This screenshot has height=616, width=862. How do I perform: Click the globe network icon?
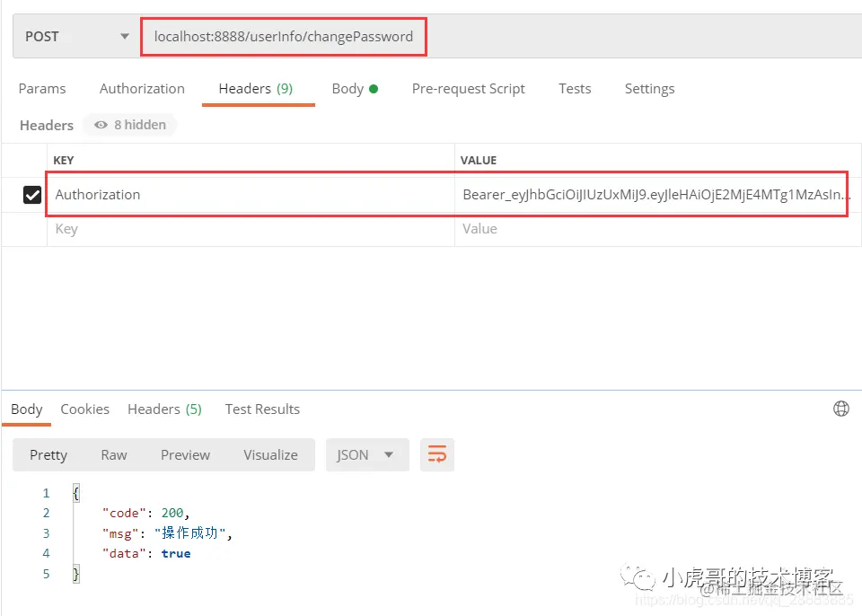[x=841, y=409]
